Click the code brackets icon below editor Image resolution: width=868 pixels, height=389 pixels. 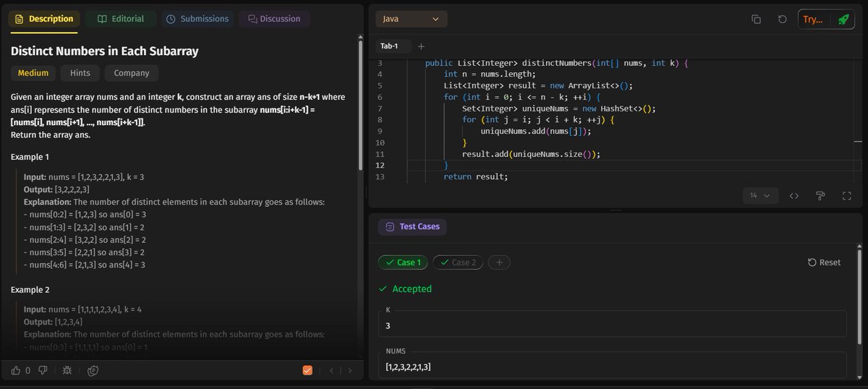pos(793,195)
